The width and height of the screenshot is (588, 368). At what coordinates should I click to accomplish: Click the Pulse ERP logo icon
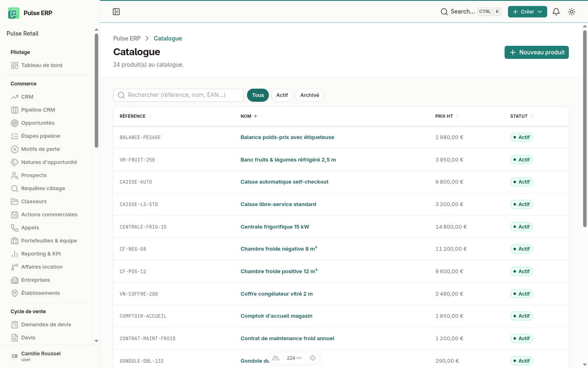pyautogui.click(x=14, y=13)
